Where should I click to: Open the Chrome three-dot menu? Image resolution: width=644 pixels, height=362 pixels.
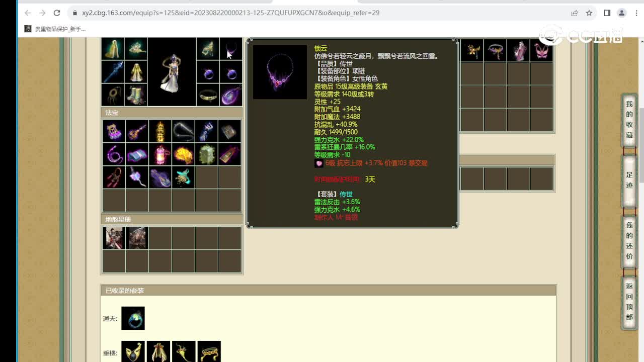point(636,13)
